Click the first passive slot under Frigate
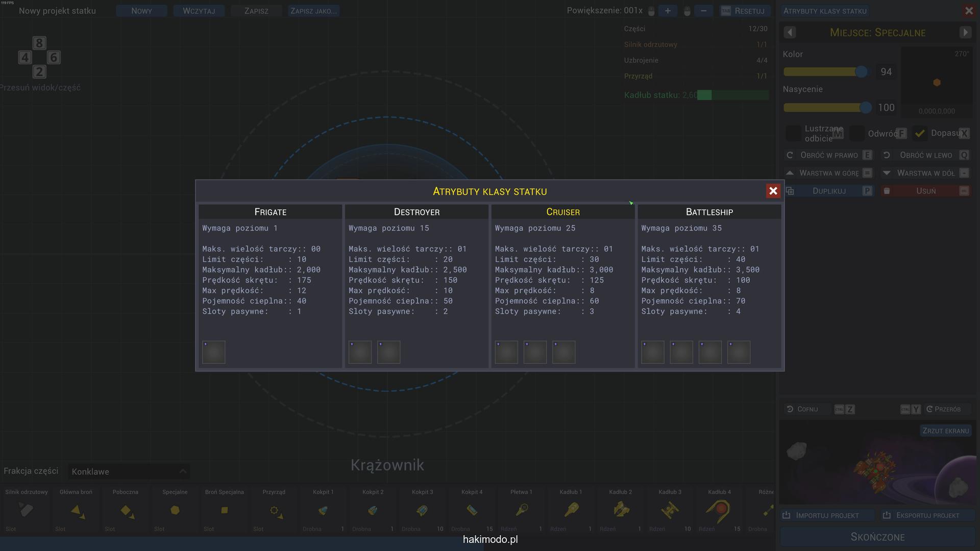 pos(213,352)
